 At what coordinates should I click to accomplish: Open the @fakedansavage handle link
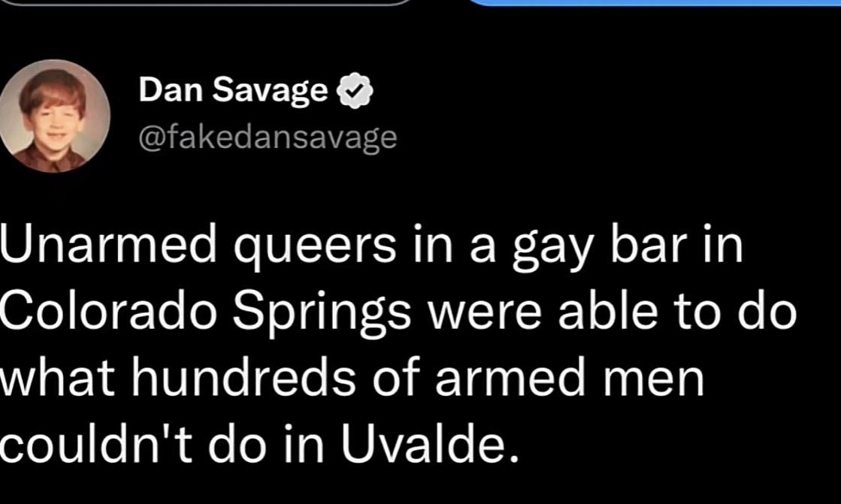coord(268,137)
